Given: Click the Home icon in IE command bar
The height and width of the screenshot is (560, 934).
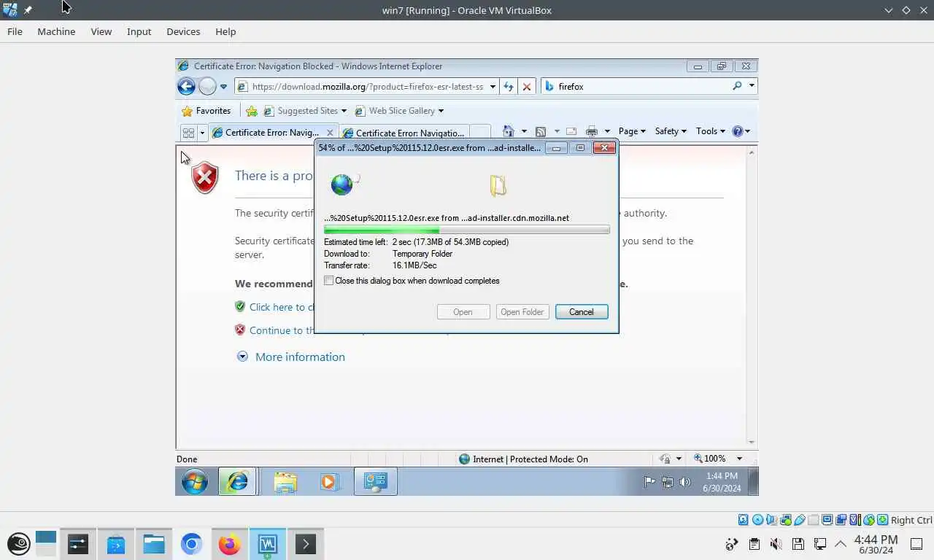Looking at the screenshot, I should (x=509, y=131).
